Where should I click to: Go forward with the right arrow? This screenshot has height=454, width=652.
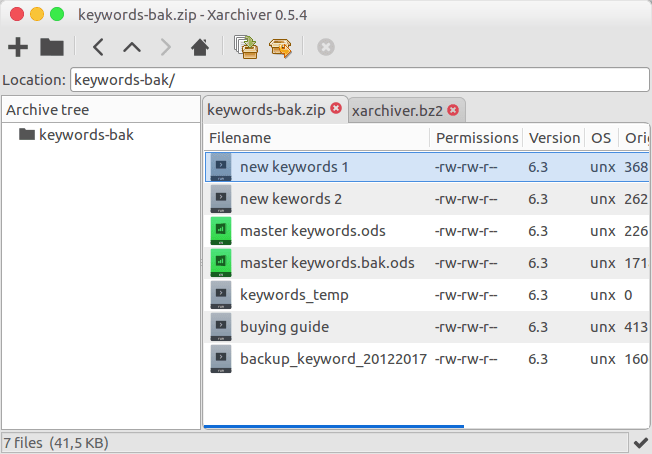pyautogui.click(x=166, y=47)
